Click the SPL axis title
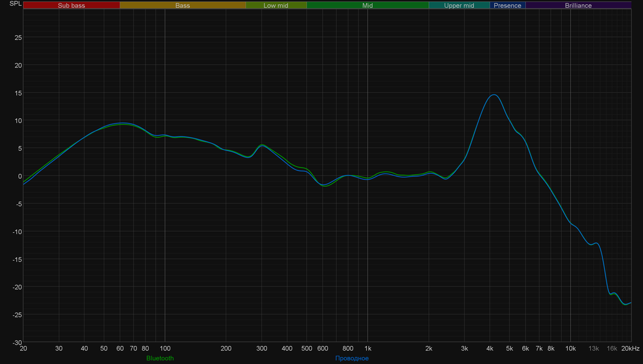 pyautogui.click(x=16, y=4)
